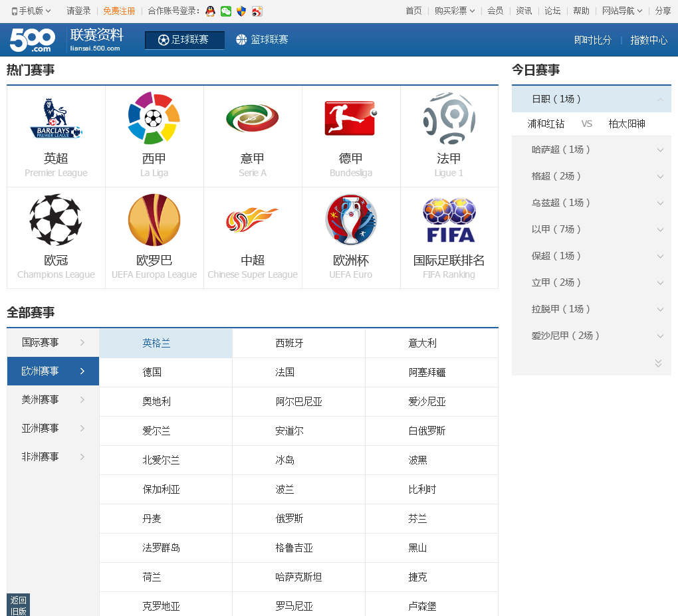Open 会员 in top navigation
The image size is (678, 616).
click(495, 11)
